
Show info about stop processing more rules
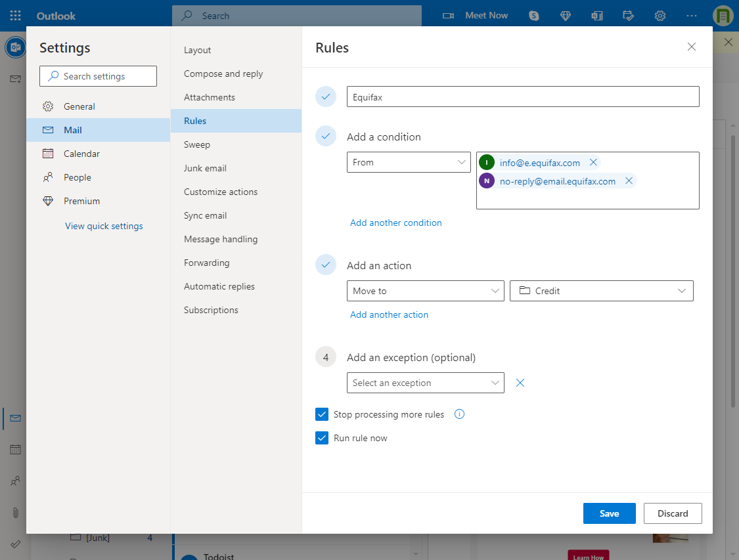[460, 414]
